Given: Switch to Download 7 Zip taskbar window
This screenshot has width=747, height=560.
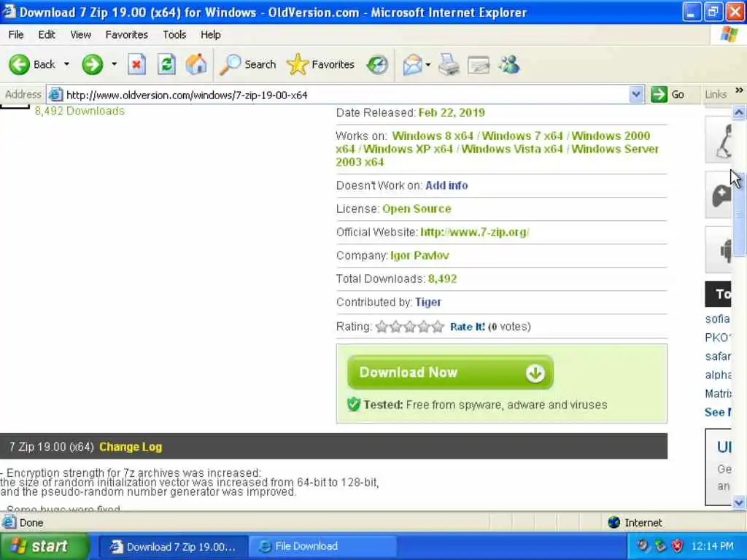Looking at the screenshot, I should 174,547.
